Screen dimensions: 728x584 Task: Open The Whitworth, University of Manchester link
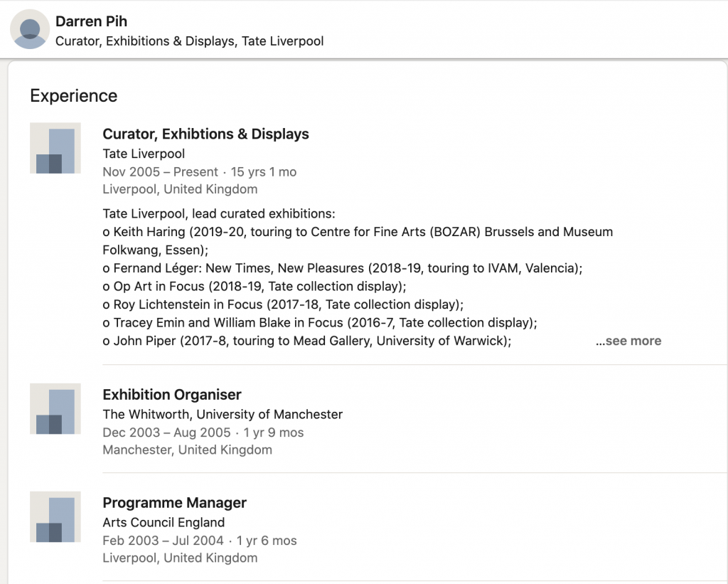[x=223, y=415]
